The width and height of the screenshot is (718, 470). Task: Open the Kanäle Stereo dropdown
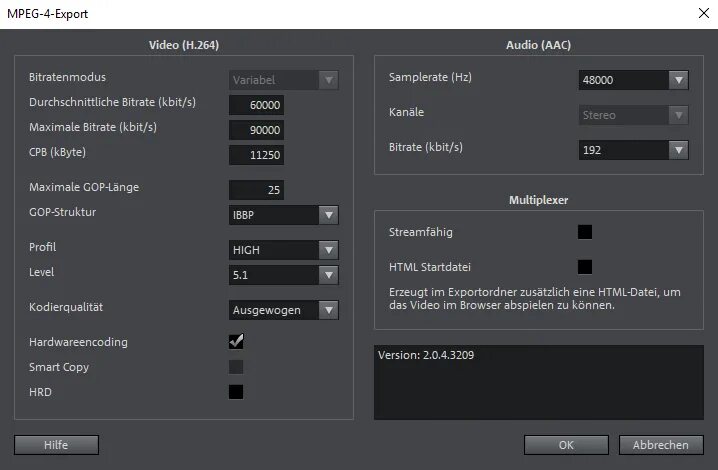[x=633, y=115]
